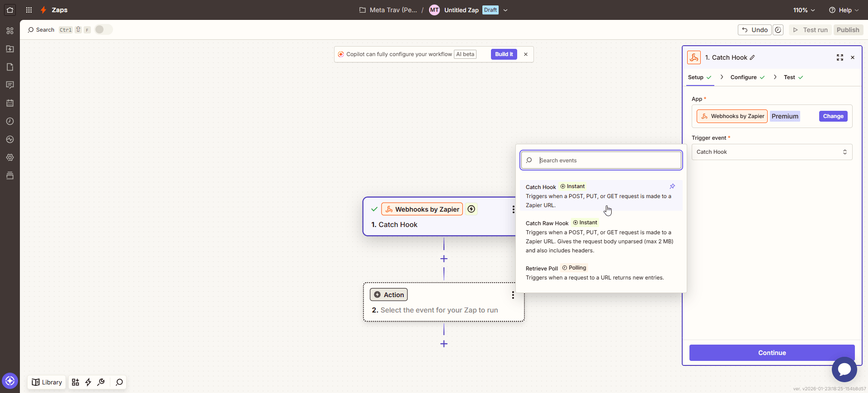Open the settings gear sidebar icon
Viewport: 868px width, 393px height.
[x=10, y=157]
